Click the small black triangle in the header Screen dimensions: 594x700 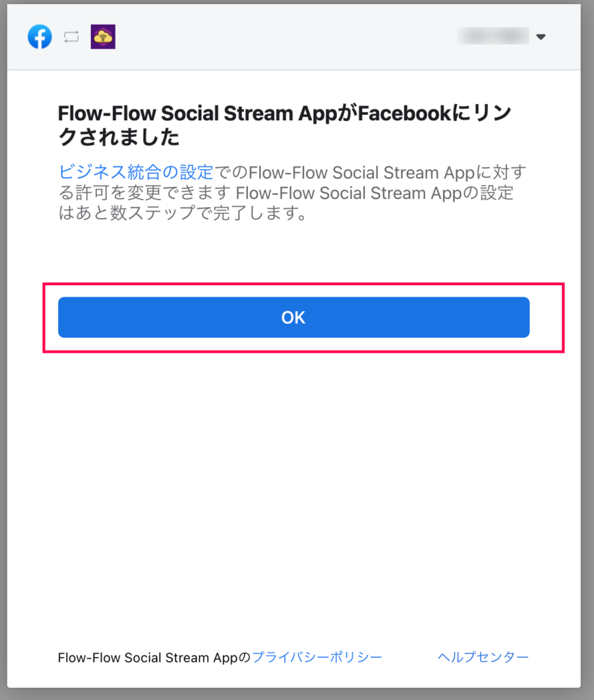(541, 37)
